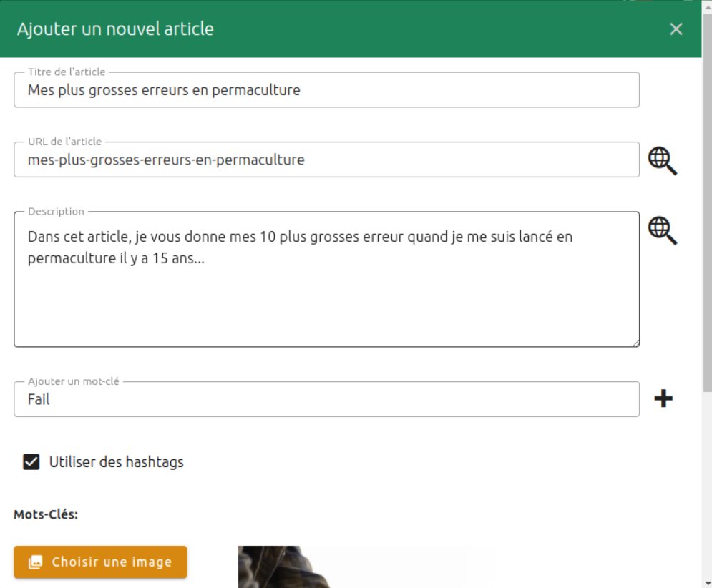Click the scroll-down arrow at the scrollbar bottom
712x588 pixels.
click(x=707, y=581)
